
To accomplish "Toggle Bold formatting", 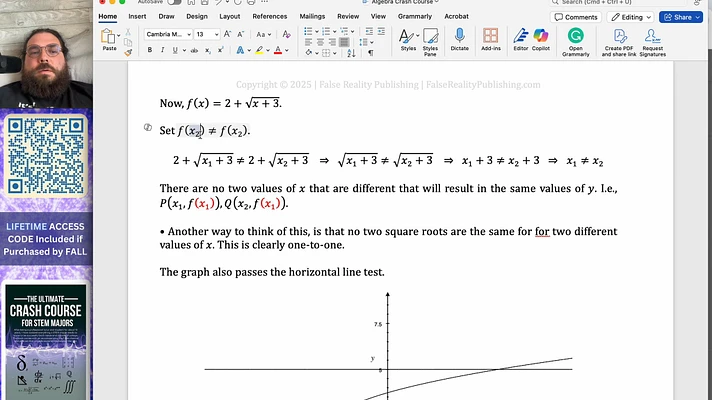I will coord(149,50).
